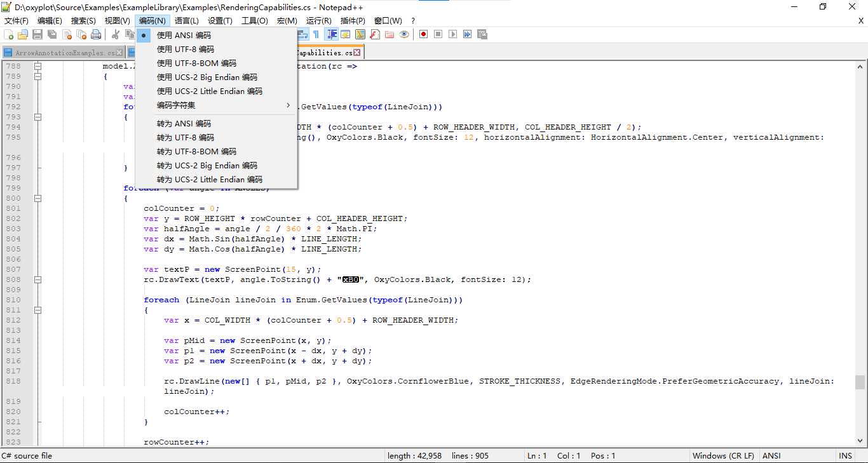Click the Cut scissors icon
The height and width of the screenshot is (463, 868).
point(116,34)
